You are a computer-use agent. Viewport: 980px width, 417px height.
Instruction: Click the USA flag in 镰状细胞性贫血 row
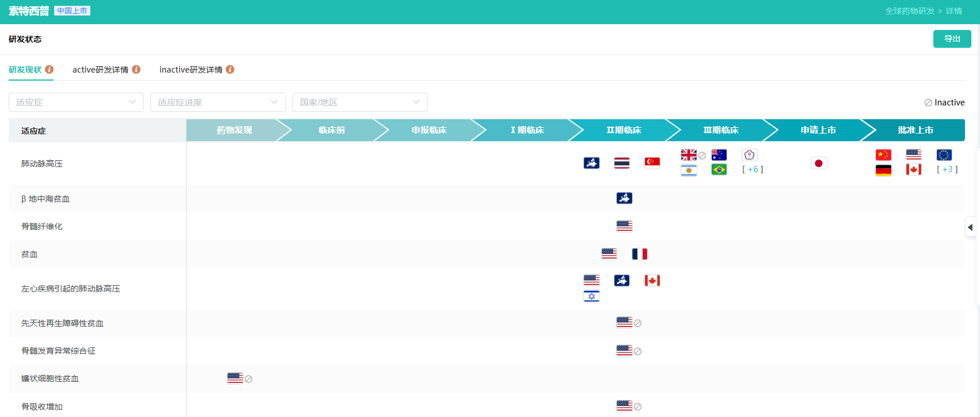(235, 378)
